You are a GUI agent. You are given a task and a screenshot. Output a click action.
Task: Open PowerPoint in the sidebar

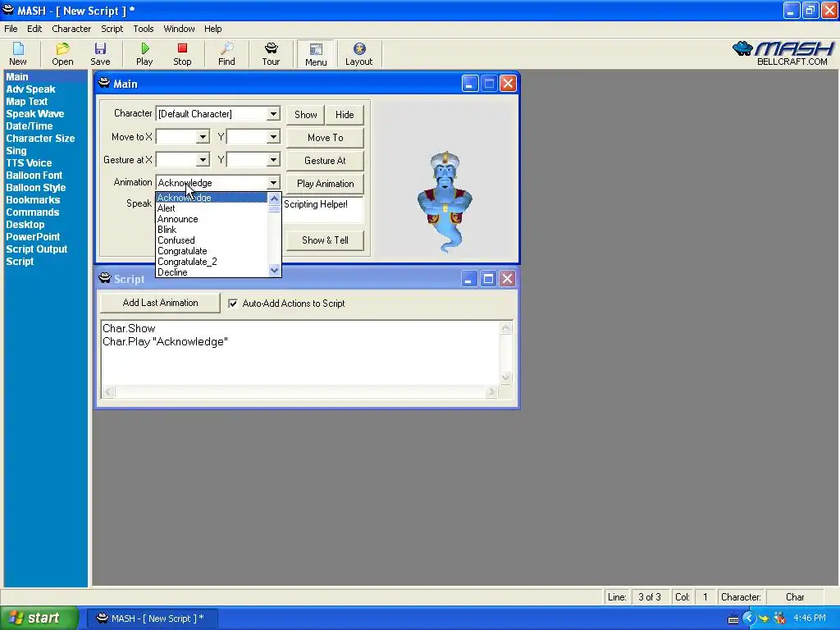tap(33, 237)
